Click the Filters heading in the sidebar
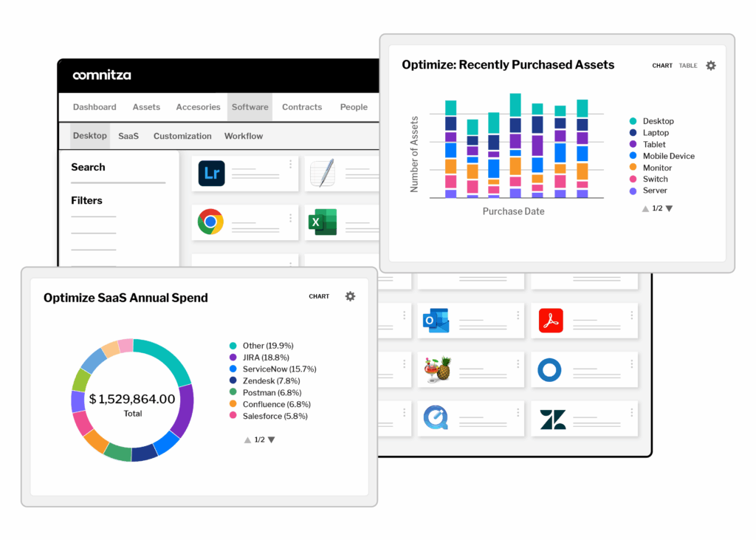Image resolution: width=756 pixels, height=540 pixels. click(87, 200)
